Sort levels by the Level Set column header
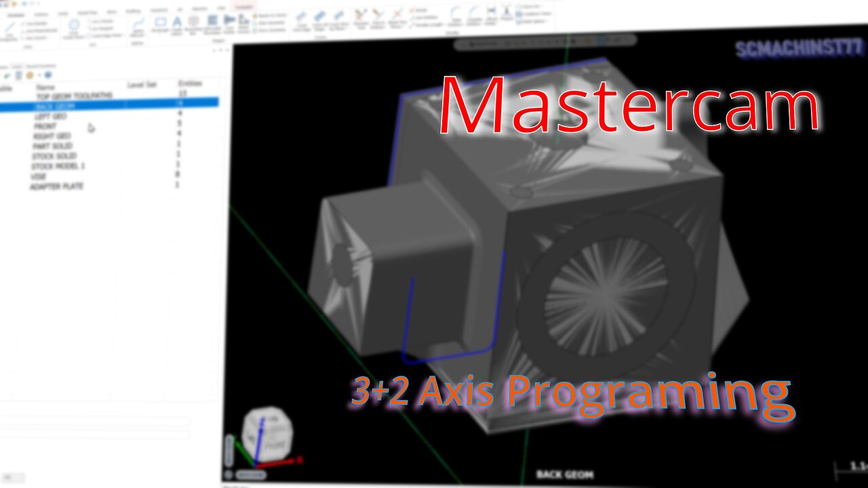The image size is (868, 488). [142, 85]
